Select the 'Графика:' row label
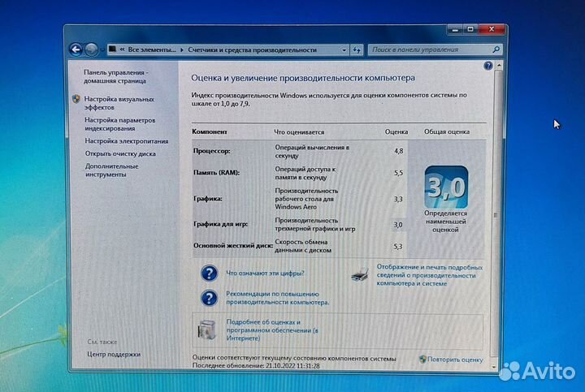585x392 pixels. [x=208, y=199]
